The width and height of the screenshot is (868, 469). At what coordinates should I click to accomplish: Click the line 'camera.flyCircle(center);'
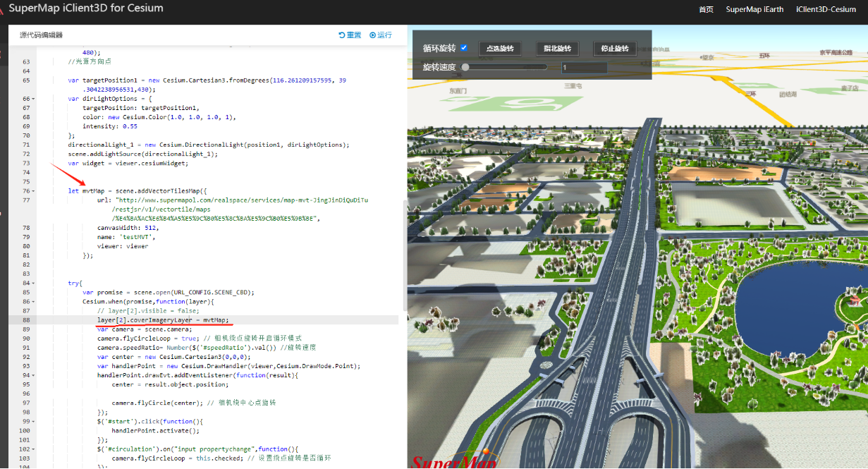click(156, 402)
